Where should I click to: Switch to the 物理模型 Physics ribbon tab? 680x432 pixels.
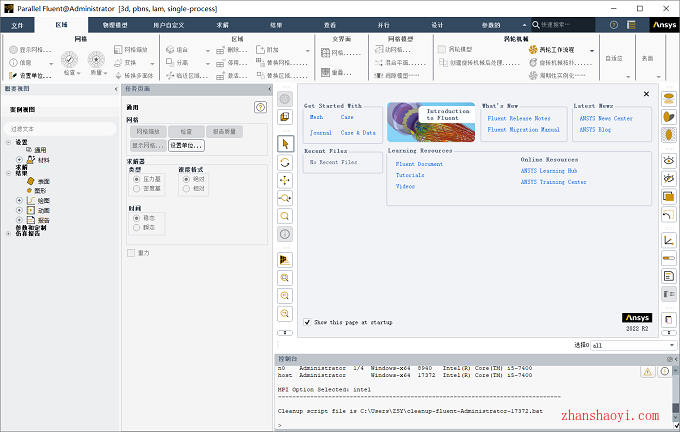115,25
